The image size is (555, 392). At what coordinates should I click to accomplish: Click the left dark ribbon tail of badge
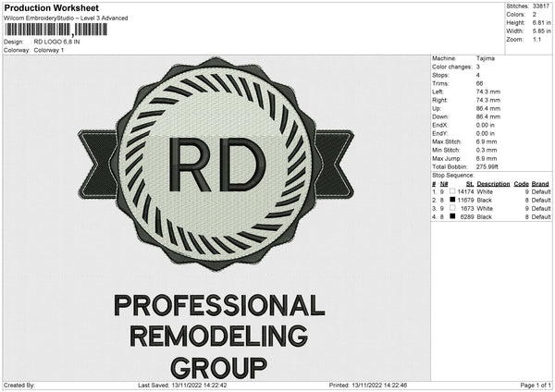point(98,165)
